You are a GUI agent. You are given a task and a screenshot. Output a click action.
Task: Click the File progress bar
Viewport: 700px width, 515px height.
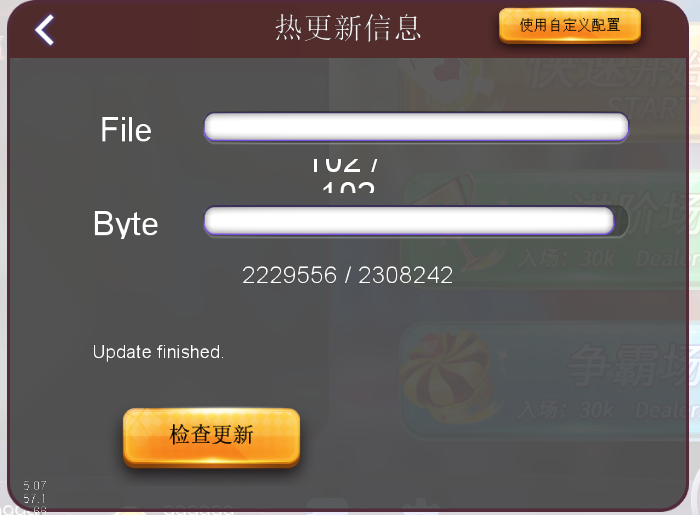416,127
